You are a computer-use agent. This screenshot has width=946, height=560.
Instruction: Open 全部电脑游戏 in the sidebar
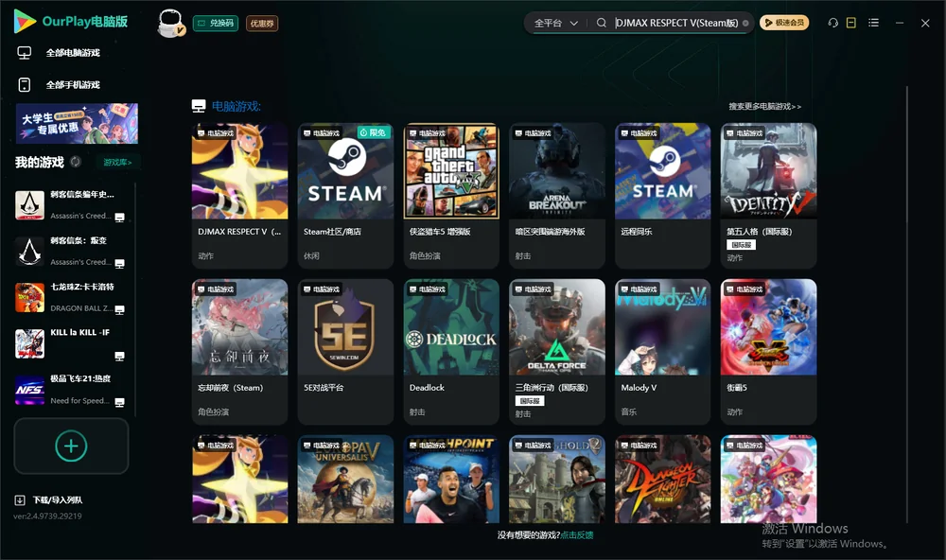(x=59, y=53)
